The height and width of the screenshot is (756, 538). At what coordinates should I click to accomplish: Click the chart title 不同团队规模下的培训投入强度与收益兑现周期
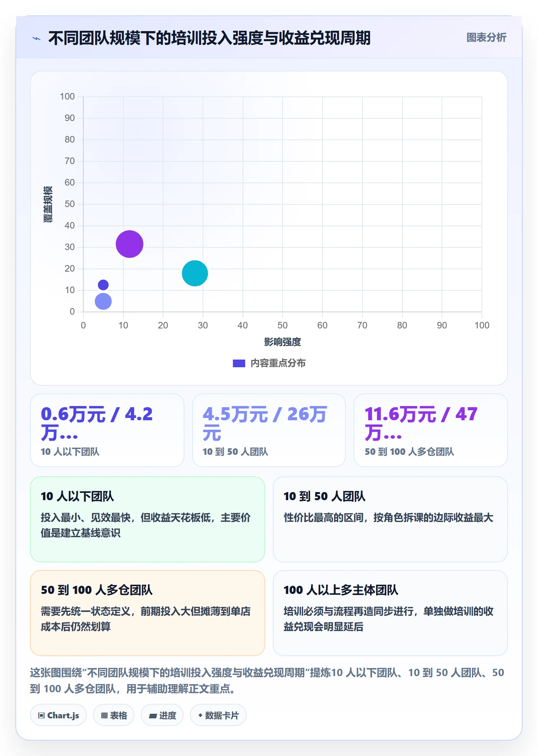(x=209, y=38)
